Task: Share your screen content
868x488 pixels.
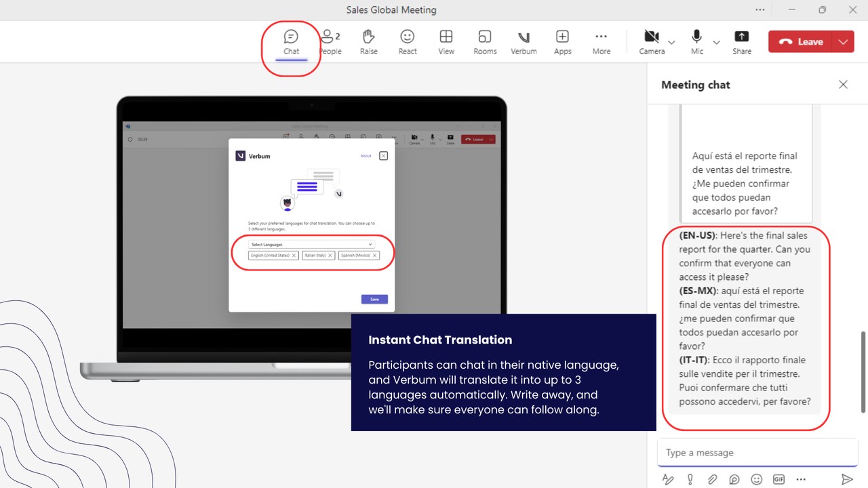Action: pyautogui.click(x=742, y=41)
